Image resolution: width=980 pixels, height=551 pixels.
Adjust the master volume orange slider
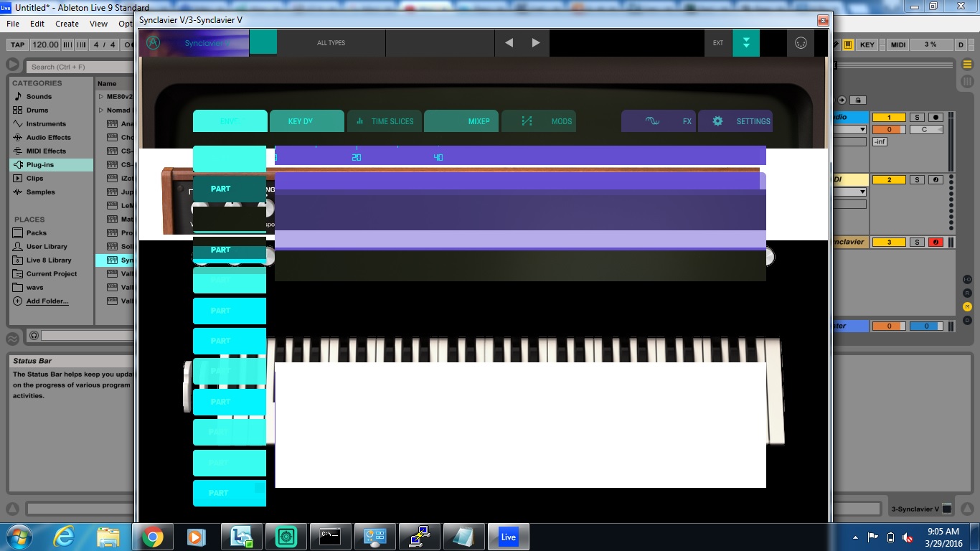point(889,326)
